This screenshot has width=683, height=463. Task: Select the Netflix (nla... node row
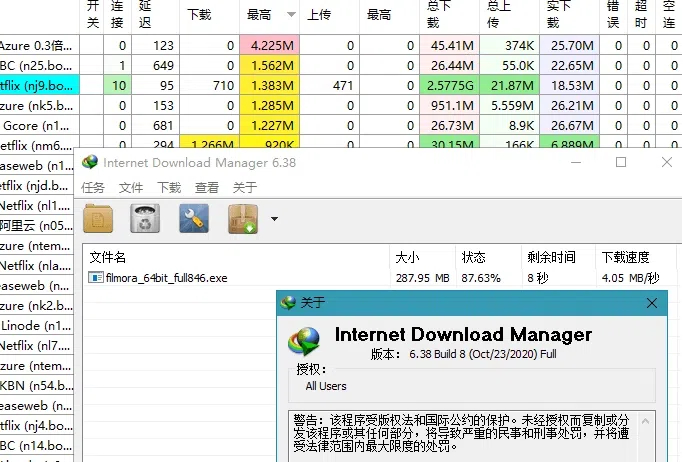pyautogui.click(x=37, y=266)
